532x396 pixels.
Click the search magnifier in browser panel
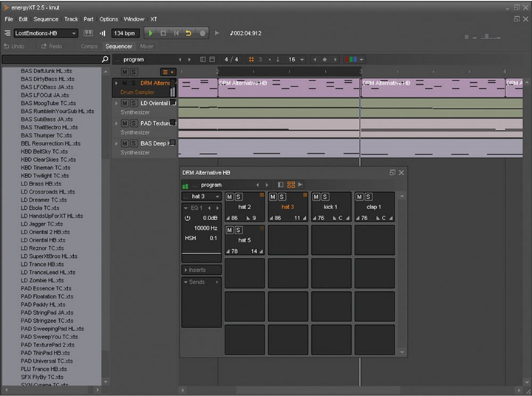coord(105,59)
